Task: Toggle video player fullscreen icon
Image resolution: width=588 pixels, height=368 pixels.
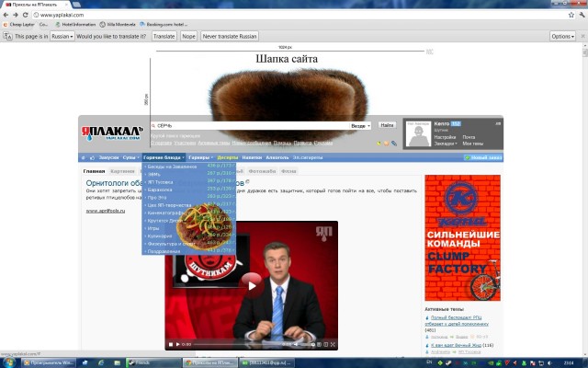Action: (x=333, y=344)
